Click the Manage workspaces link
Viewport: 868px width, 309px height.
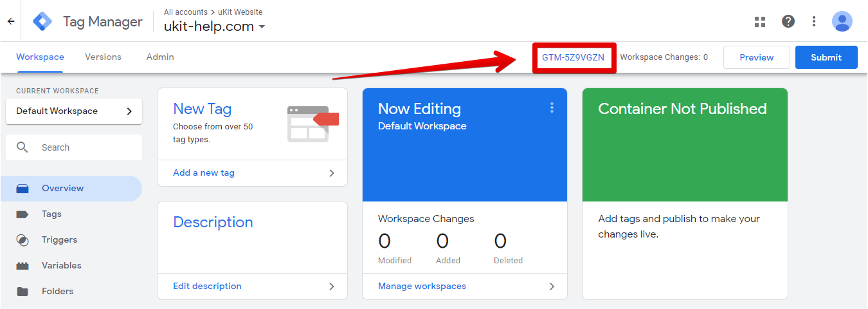pos(422,286)
